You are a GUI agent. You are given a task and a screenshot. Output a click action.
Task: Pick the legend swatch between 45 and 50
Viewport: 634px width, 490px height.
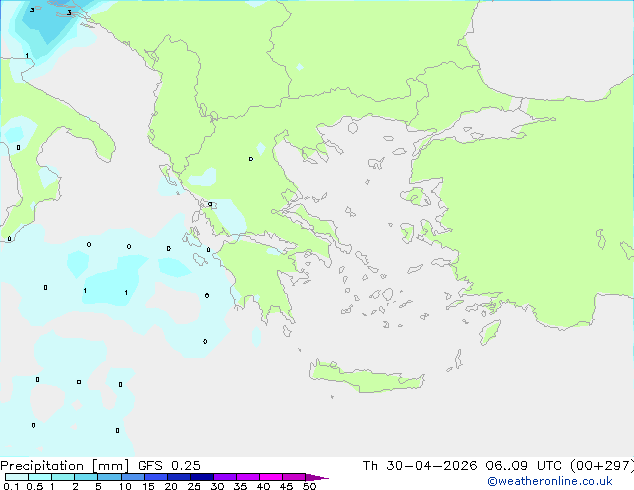point(294,477)
